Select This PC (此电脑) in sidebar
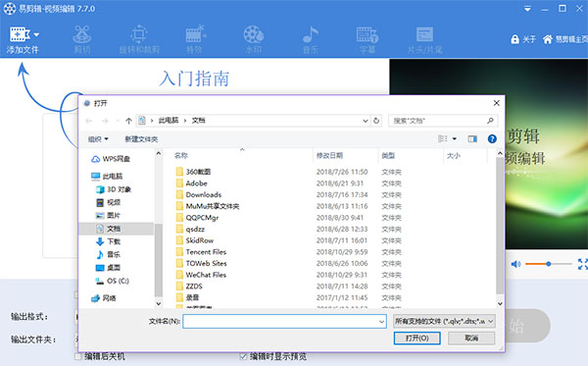The width and height of the screenshot is (588, 366). (x=107, y=176)
